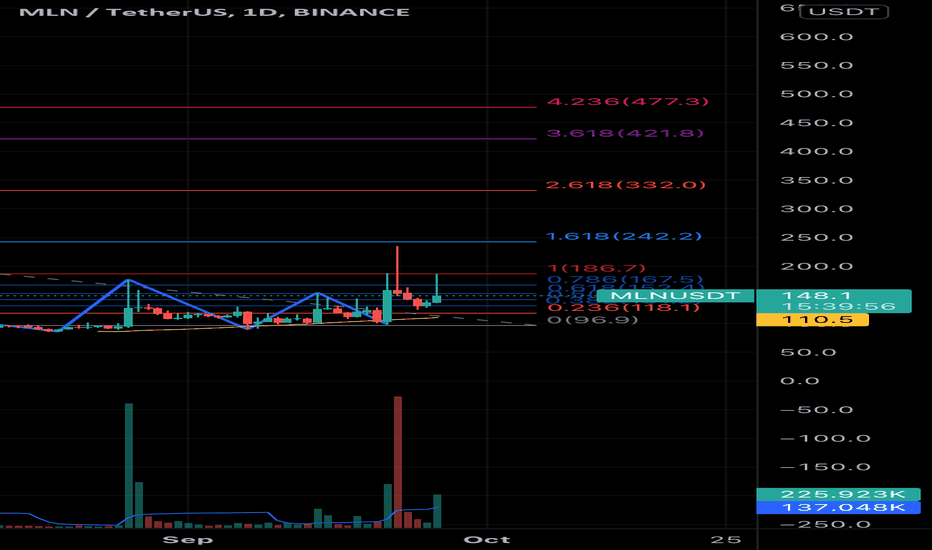
Task: Click the −150.0 price axis label
Action: [x=825, y=467]
